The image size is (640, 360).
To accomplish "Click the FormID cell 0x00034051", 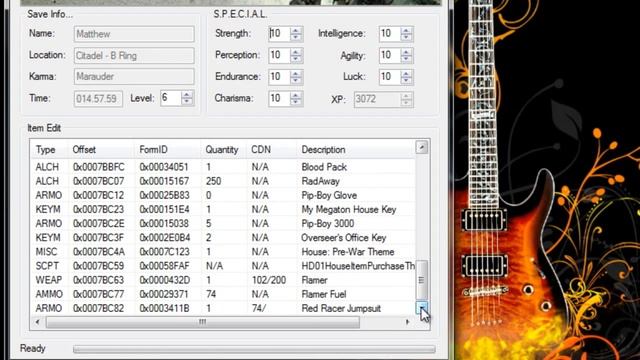I will point(164,167).
